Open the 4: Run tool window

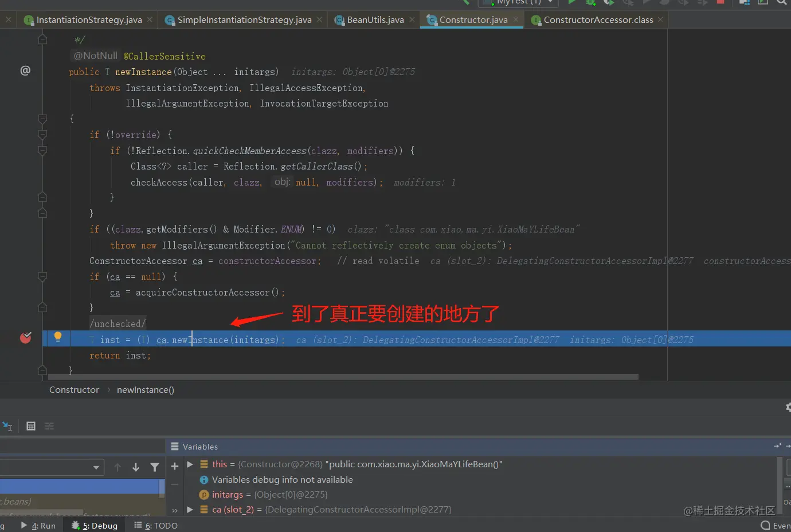click(x=38, y=526)
